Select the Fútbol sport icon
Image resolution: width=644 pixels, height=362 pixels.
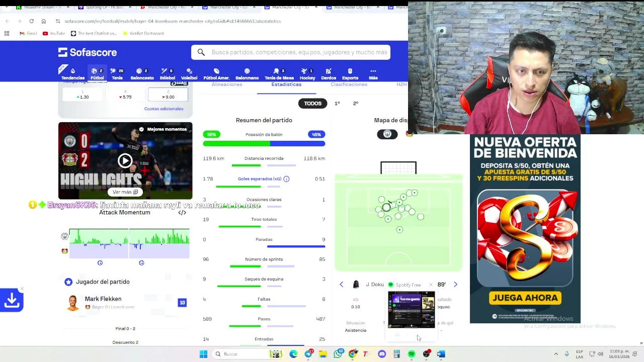point(97,74)
